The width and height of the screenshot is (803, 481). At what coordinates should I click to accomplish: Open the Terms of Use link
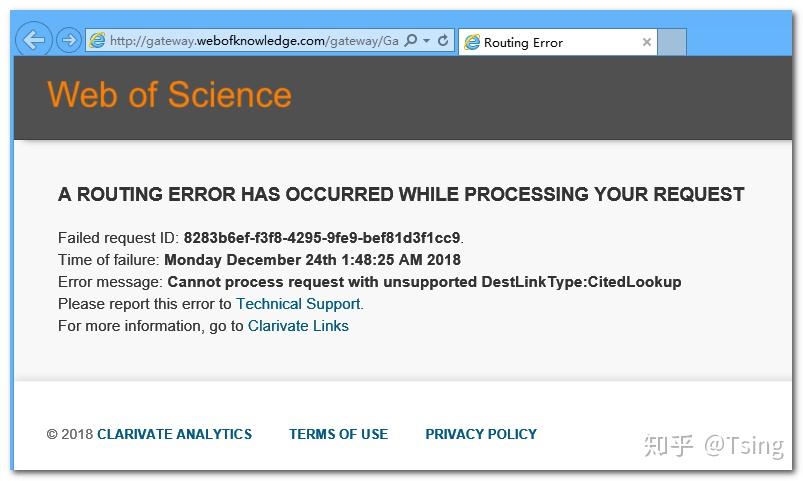tap(338, 434)
